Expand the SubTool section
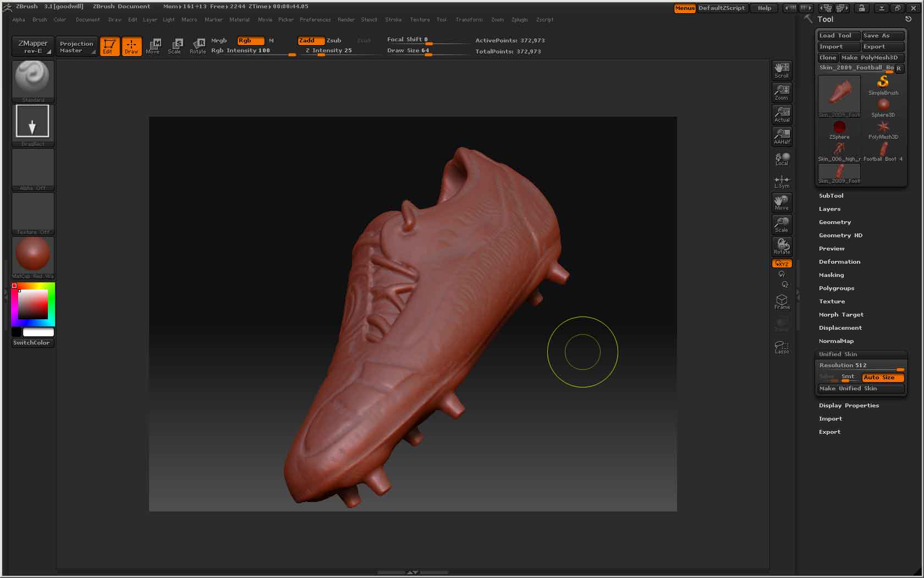Screen dimensions: 924x578 [831, 196]
